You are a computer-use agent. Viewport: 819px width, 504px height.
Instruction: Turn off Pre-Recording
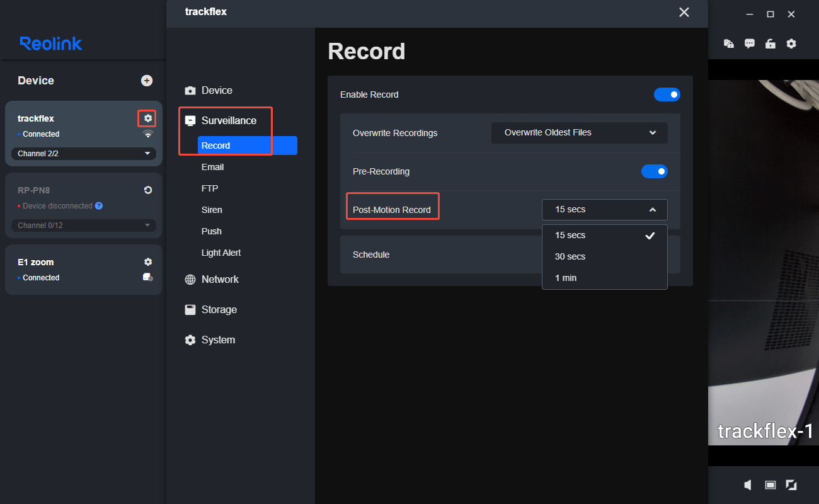pos(654,171)
